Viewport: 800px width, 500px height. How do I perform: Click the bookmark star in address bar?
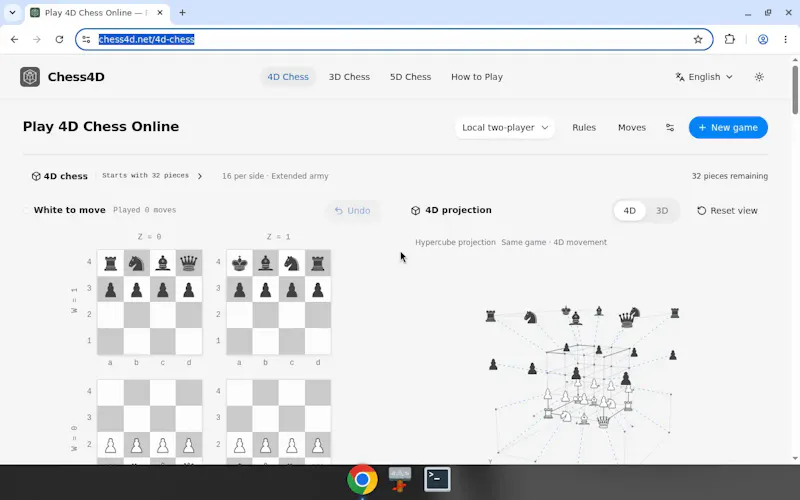698,39
